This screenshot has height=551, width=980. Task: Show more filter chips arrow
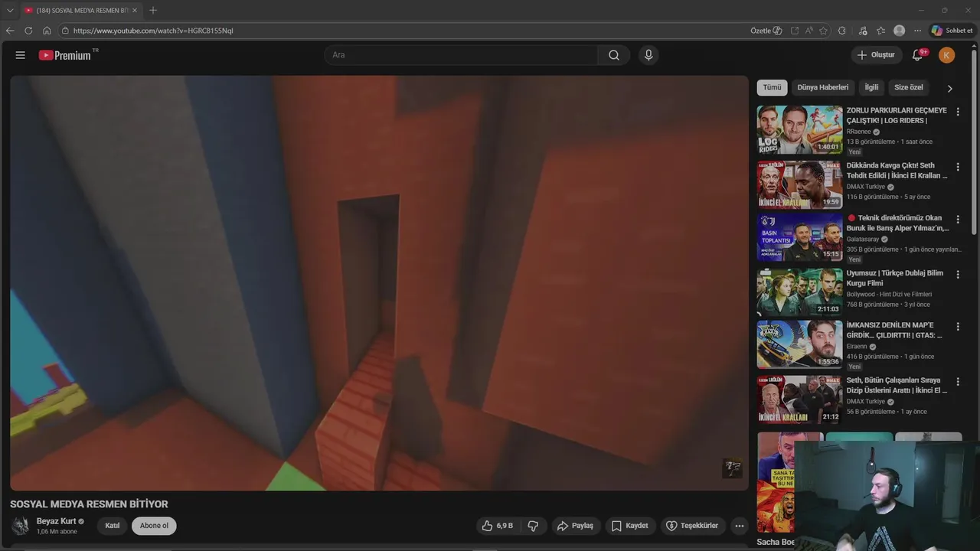[950, 88]
